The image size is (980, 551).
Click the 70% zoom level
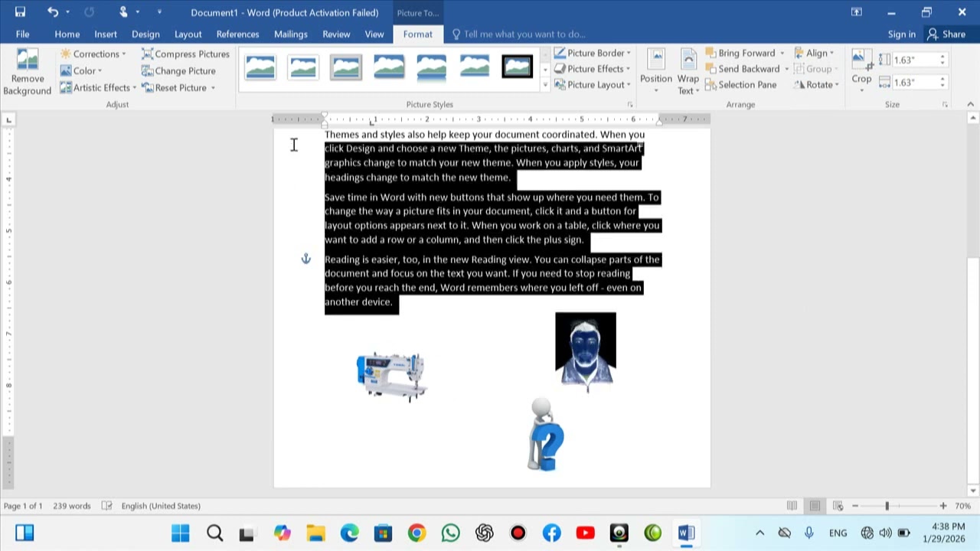(963, 506)
